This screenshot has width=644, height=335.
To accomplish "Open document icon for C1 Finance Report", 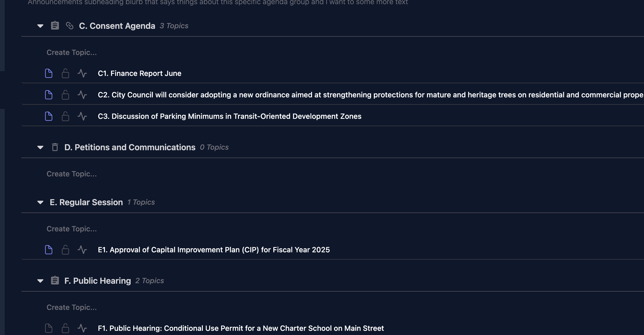I will point(49,73).
